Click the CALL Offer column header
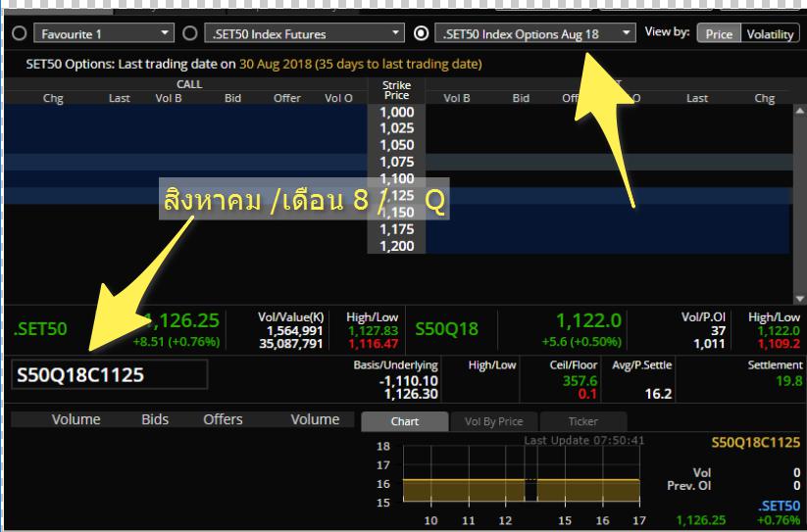This screenshot has width=807, height=532. coord(286,98)
